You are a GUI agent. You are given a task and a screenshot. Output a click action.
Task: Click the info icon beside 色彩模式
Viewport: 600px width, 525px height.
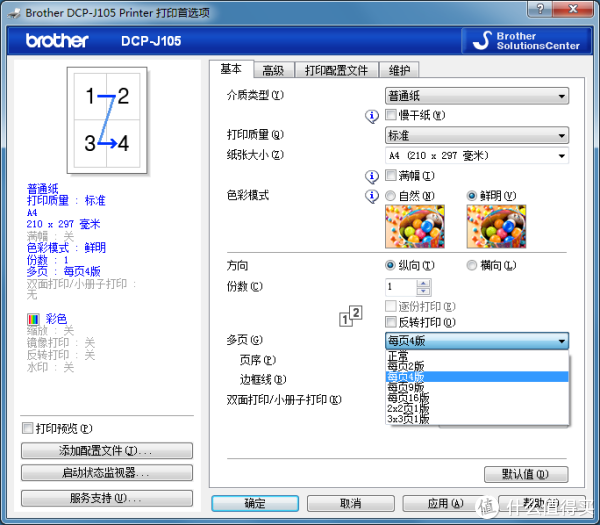point(372,196)
